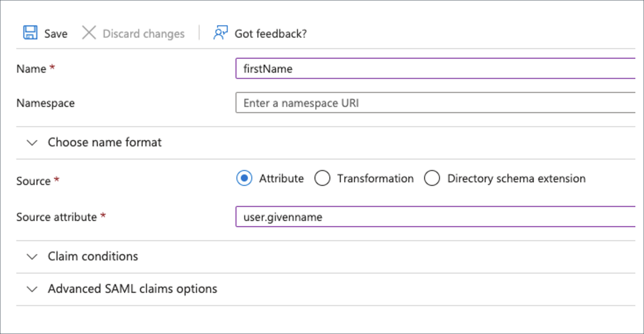Click the Save floppy disk icon
Screen dimensions: 644x334
pos(30,33)
